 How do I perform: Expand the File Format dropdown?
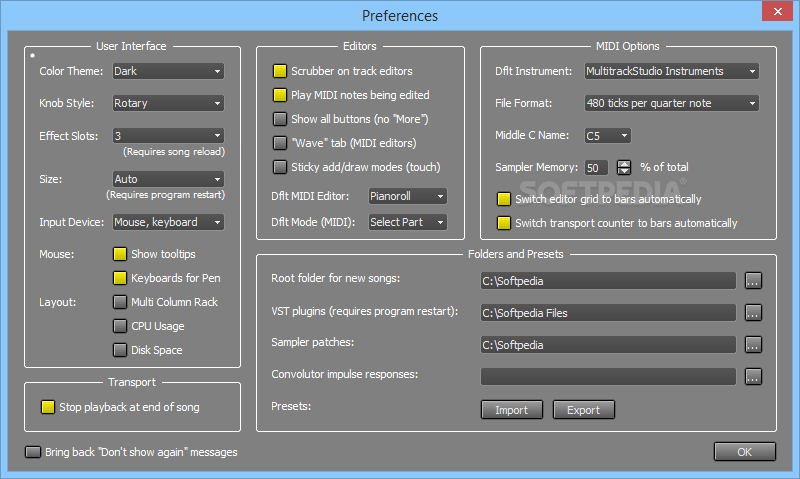671,103
